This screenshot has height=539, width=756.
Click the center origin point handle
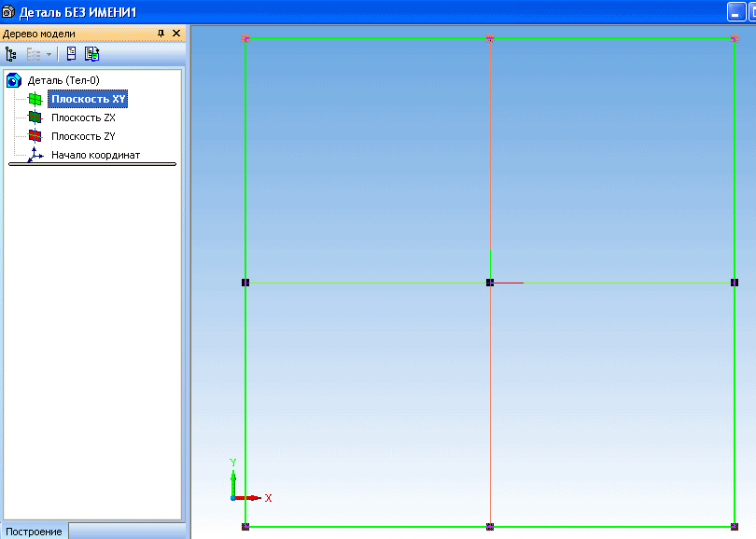click(490, 283)
